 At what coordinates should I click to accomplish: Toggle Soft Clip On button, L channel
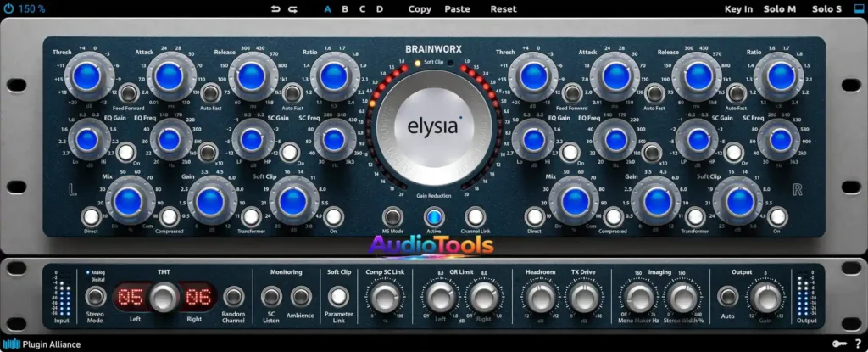(x=333, y=217)
